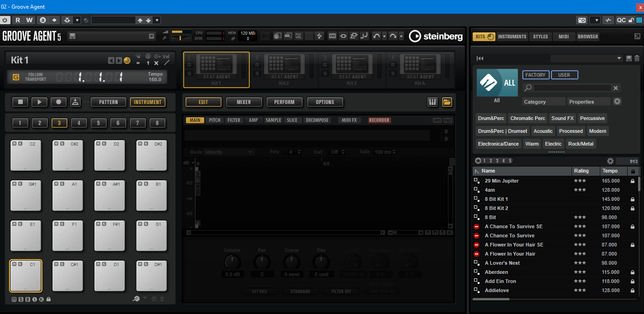This screenshot has height=314, width=644.
Task: Save program with floppy disk icon
Action: click(x=72, y=36)
